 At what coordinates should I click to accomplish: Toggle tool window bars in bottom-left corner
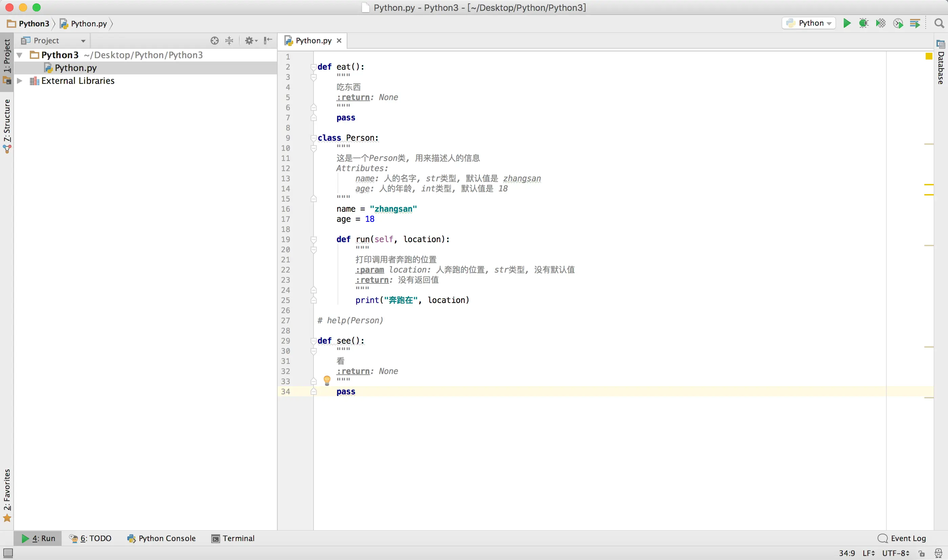[8, 553]
